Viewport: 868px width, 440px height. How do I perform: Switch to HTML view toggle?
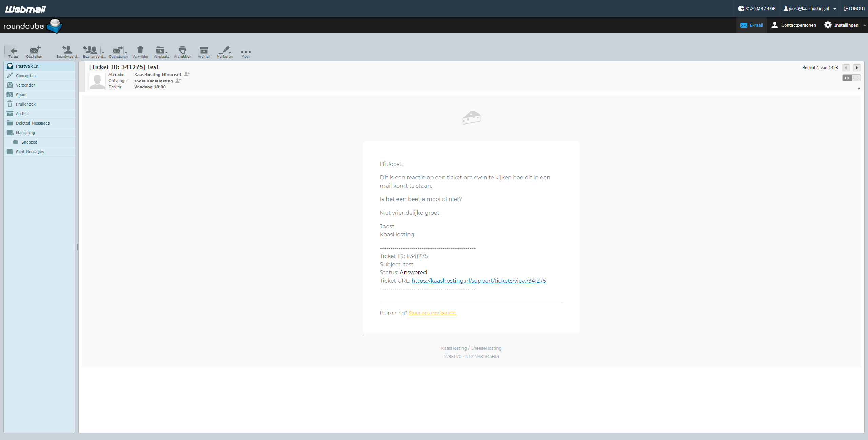tap(847, 78)
